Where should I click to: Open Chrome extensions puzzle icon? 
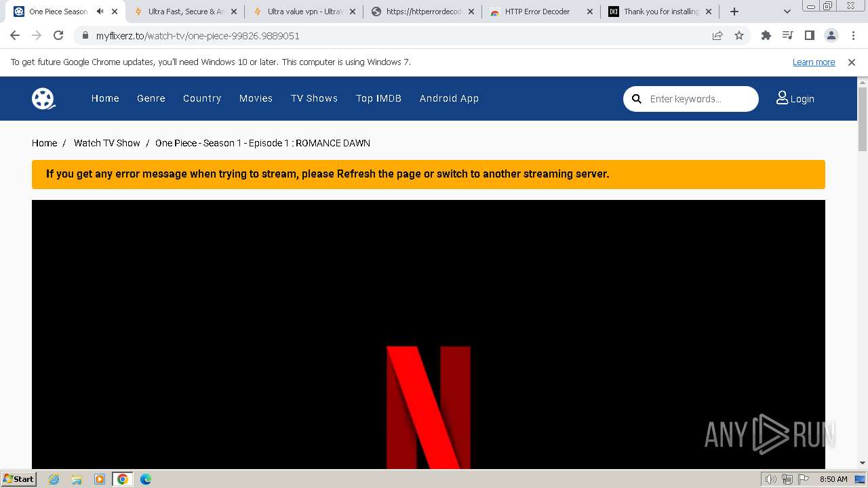click(766, 35)
